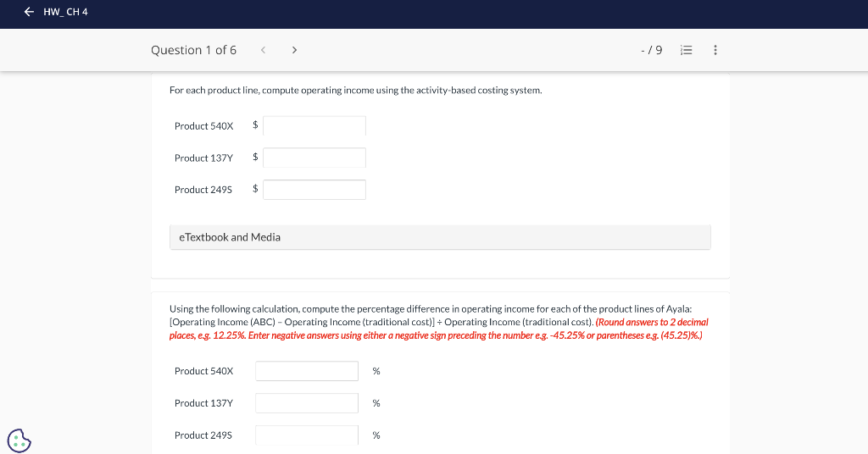This screenshot has height=454, width=868.
Task: Click the score text - / 9
Action: click(x=652, y=50)
